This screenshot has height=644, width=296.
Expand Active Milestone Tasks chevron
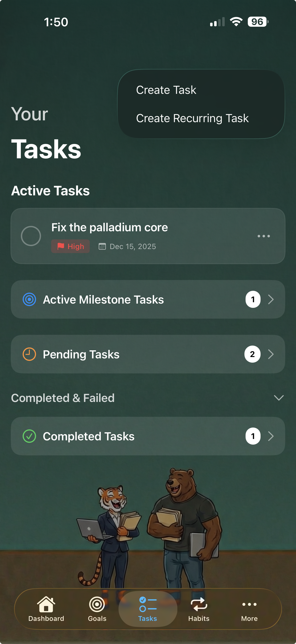(271, 299)
